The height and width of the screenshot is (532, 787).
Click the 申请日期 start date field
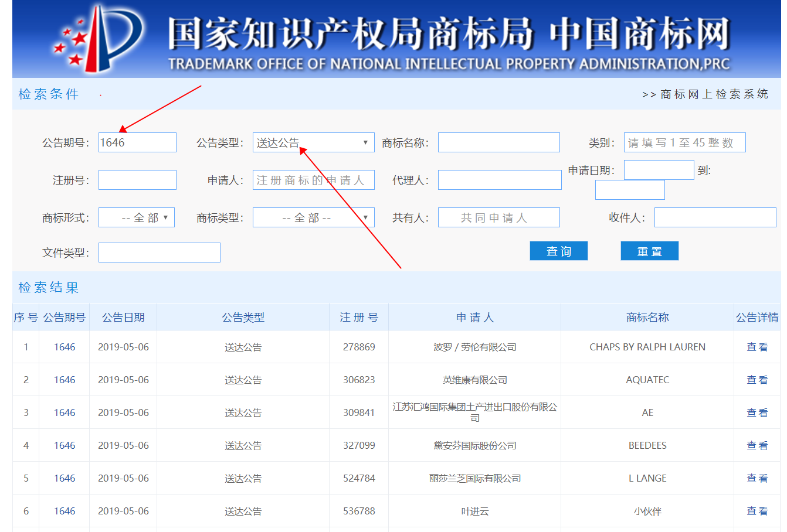coord(659,170)
